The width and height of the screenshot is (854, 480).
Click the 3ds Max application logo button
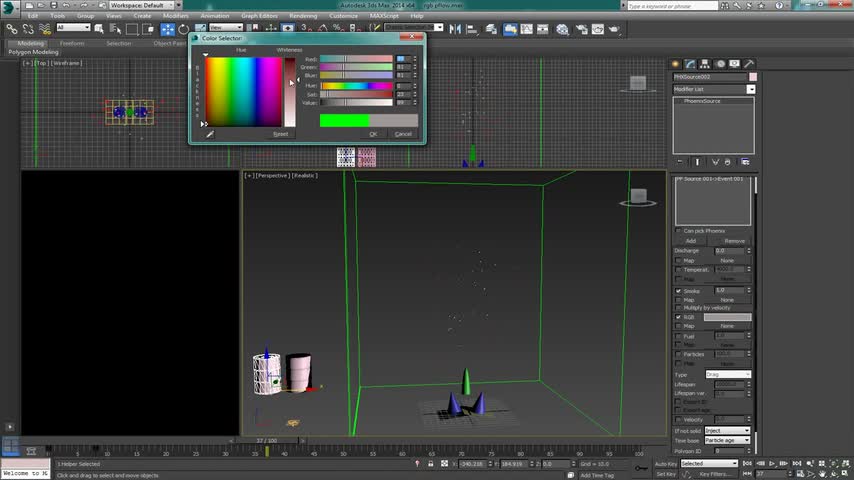9,7
